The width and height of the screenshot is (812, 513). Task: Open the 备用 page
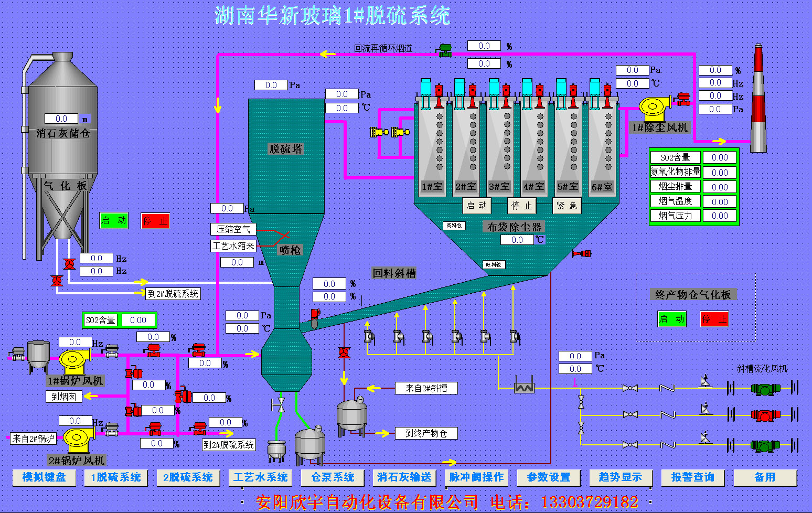(765, 477)
